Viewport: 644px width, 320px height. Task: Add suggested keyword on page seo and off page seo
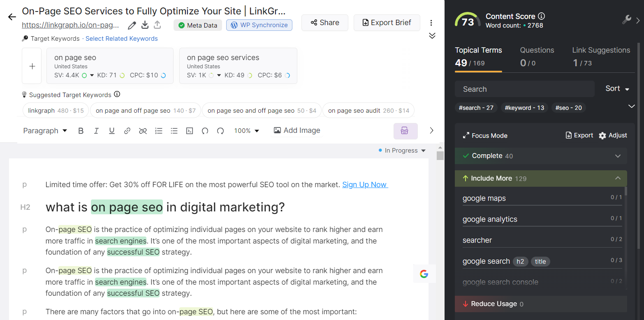262,111
